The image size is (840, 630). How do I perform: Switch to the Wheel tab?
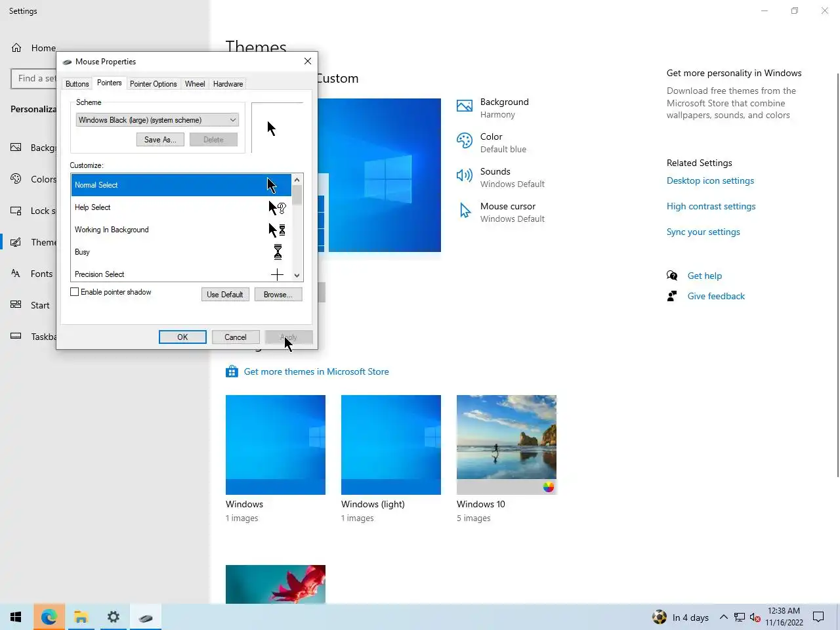195,84
